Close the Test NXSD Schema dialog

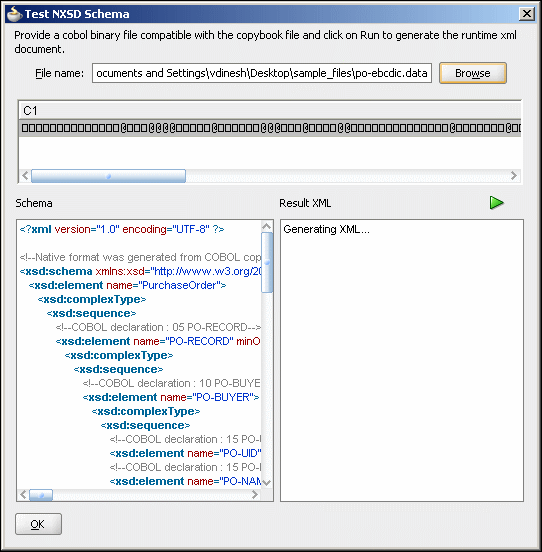[527, 14]
